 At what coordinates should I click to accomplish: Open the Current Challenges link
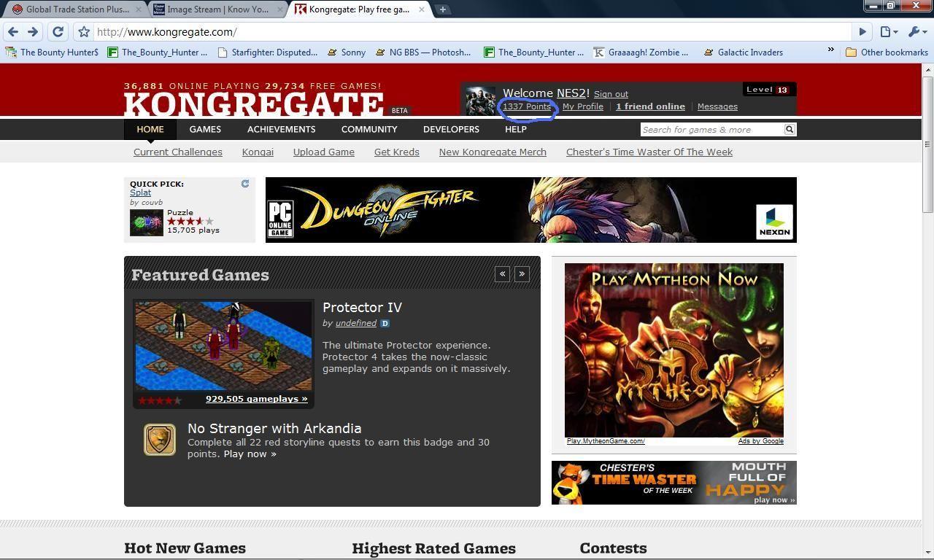pos(177,152)
